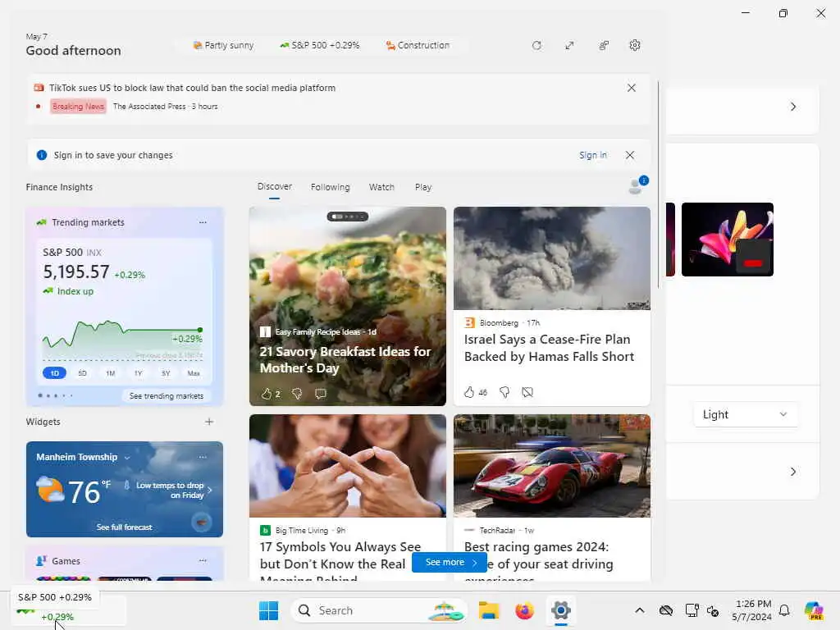Select 5D chart range
840x630 pixels.
click(x=83, y=373)
